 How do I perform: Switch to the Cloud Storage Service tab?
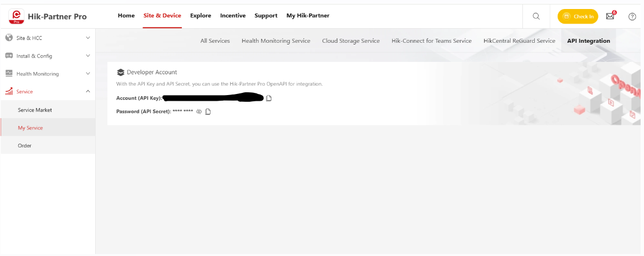[x=351, y=41]
